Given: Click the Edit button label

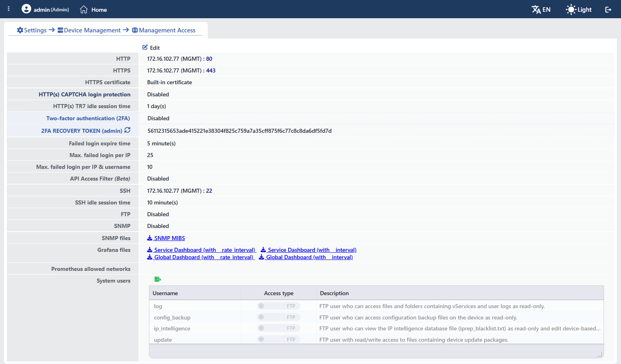Looking at the screenshot, I should [155, 48].
